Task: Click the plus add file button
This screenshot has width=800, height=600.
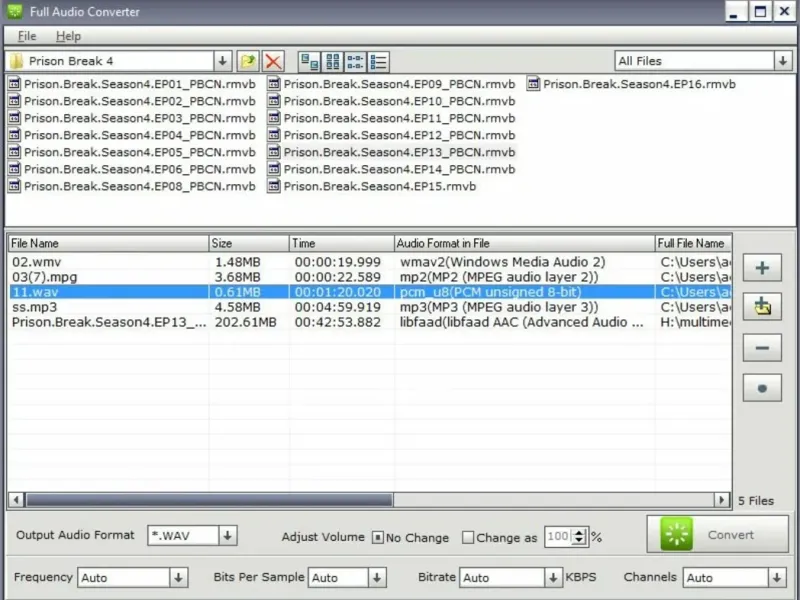Action: pyautogui.click(x=762, y=267)
